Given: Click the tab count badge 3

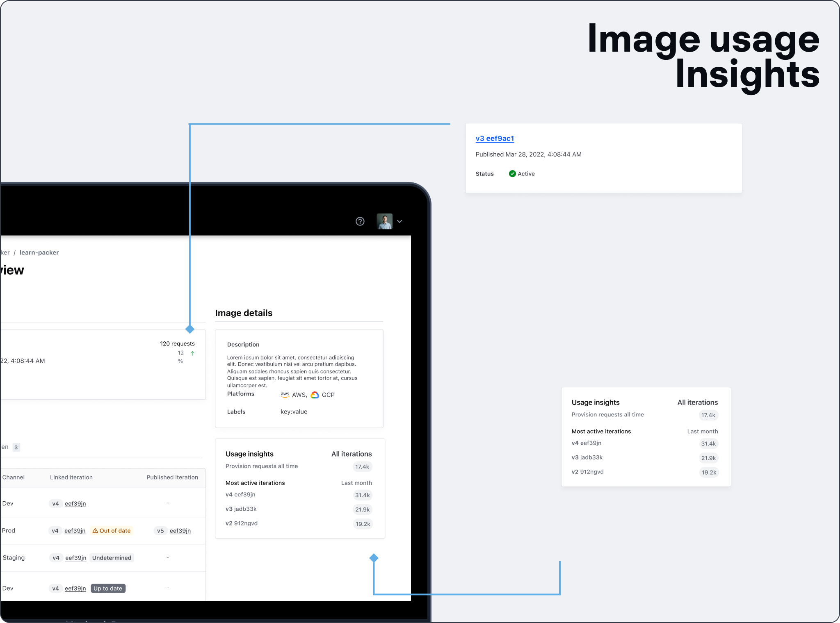Looking at the screenshot, I should [x=16, y=447].
